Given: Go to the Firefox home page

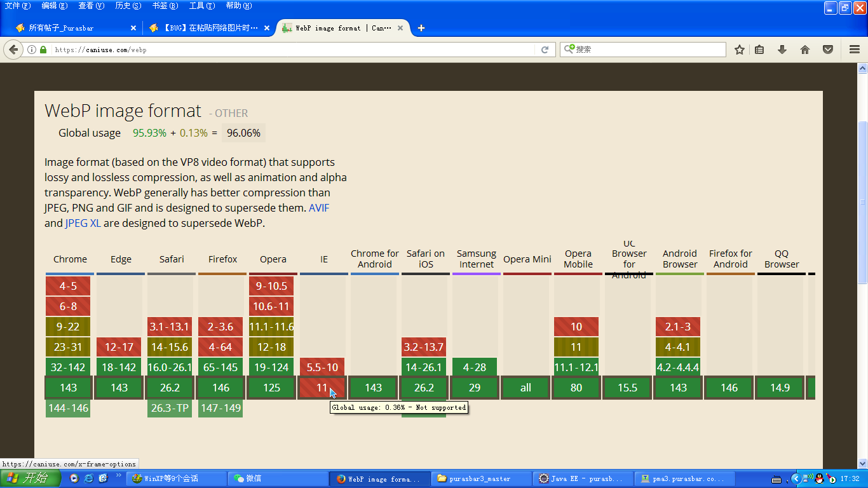Looking at the screenshot, I should click(805, 50).
